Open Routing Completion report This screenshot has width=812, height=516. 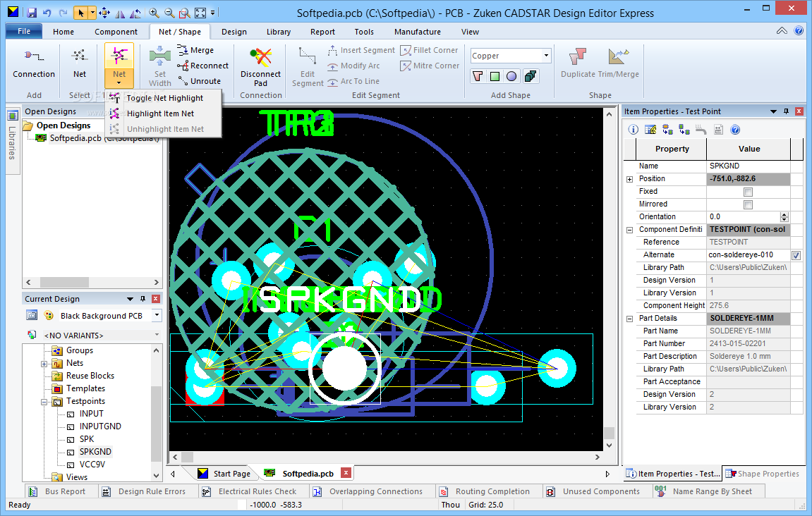pyautogui.click(x=485, y=491)
